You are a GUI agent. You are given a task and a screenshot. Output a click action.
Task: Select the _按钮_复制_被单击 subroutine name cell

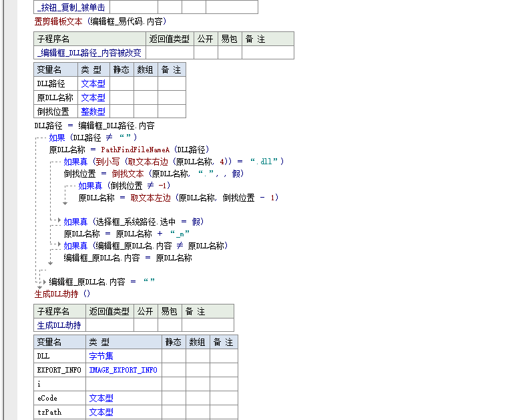click(71, 7)
